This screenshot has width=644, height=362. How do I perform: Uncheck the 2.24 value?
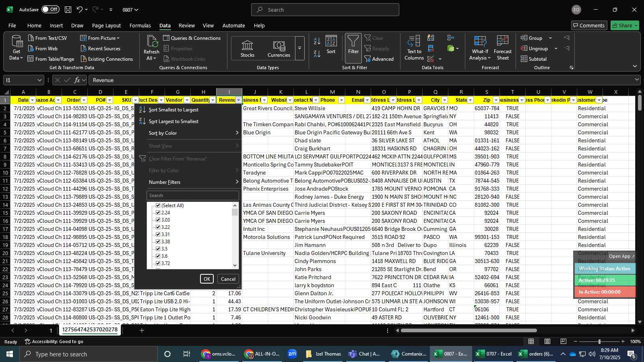(158, 213)
